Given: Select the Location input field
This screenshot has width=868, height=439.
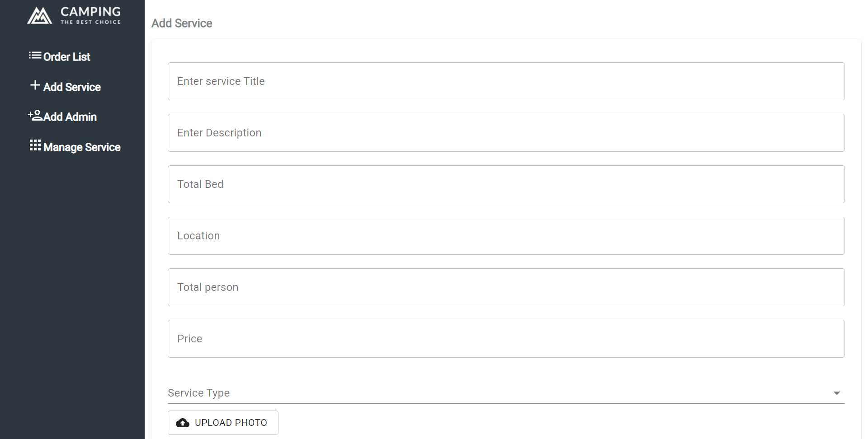Looking at the screenshot, I should tap(506, 236).
